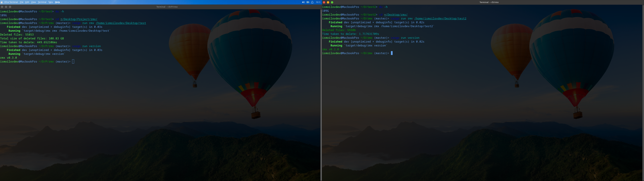Click 'Time taken to delete: 449.652106ms'
This screenshot has width=644, height=181.
tap(29, 43)
